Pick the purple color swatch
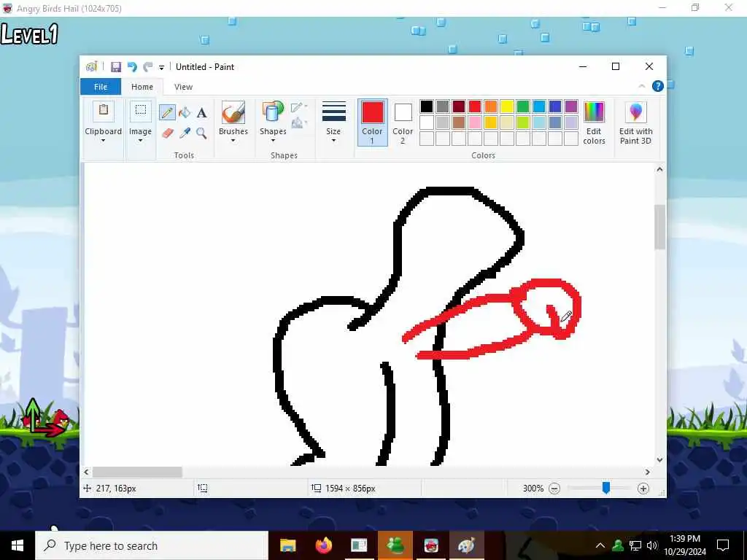 570,106
